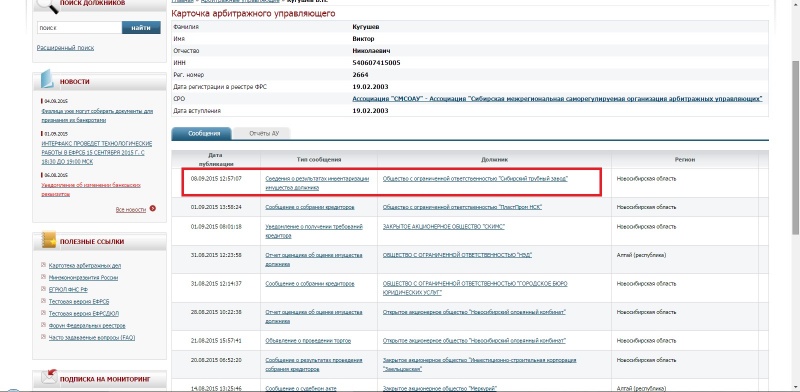Open Объявление о проведении торгов message
Image resolution: width=800 pixels, height=392 pixels.
pos(308,340)
